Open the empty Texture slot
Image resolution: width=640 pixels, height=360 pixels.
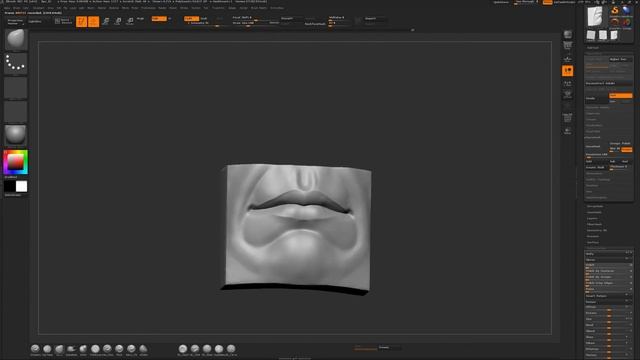click(16, 111)
